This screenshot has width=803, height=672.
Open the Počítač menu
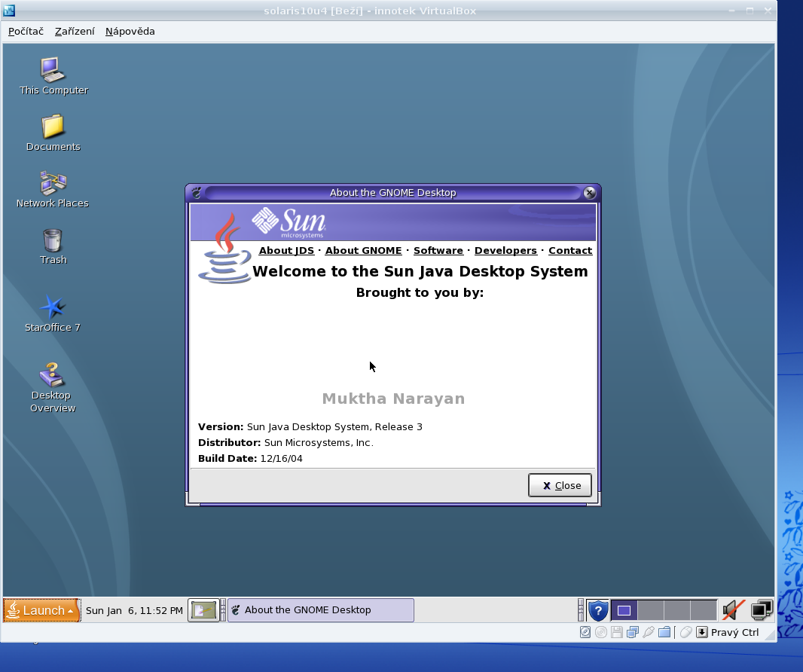tap(26, 31)
